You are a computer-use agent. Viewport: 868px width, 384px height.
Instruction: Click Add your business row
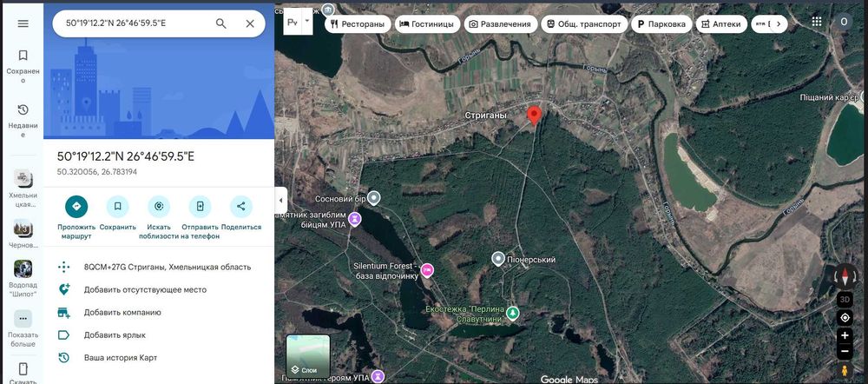click(x=159, y=312)
